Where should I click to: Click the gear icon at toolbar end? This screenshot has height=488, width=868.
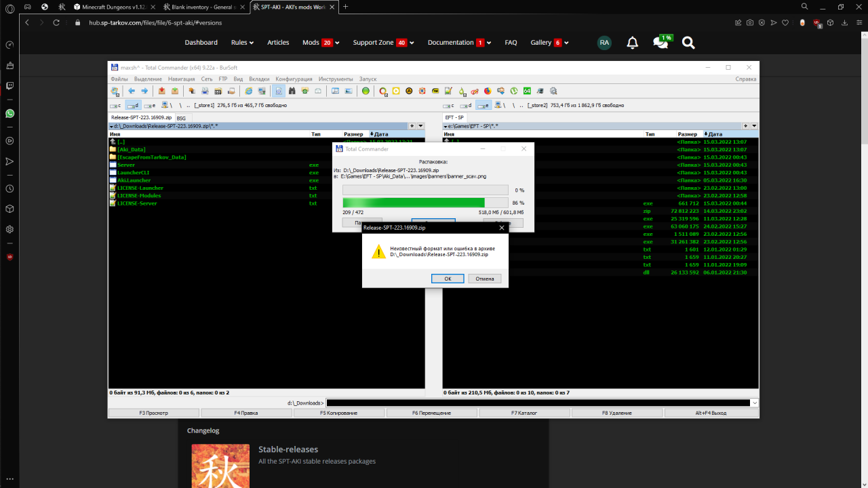553,91
